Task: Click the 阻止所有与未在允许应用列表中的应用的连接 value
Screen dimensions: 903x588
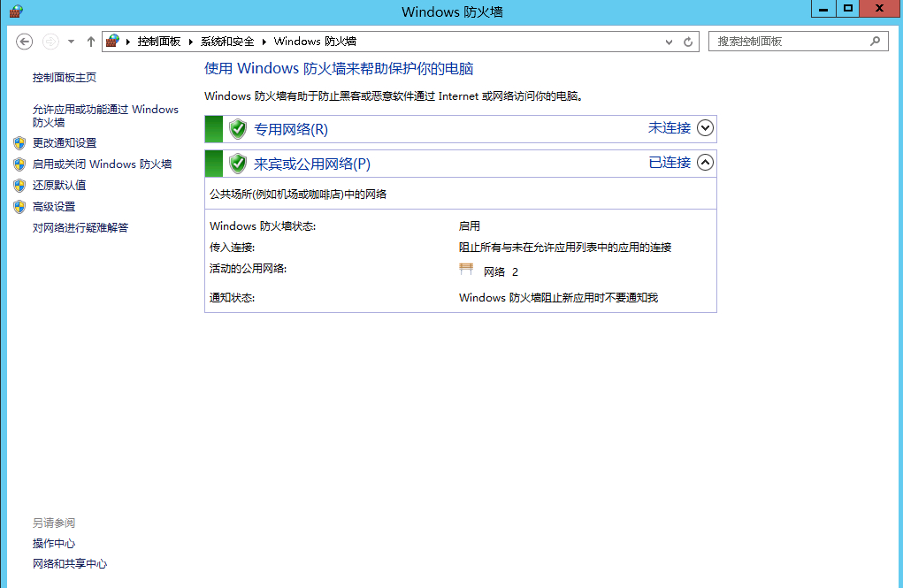Action: (x=565, y=248)
